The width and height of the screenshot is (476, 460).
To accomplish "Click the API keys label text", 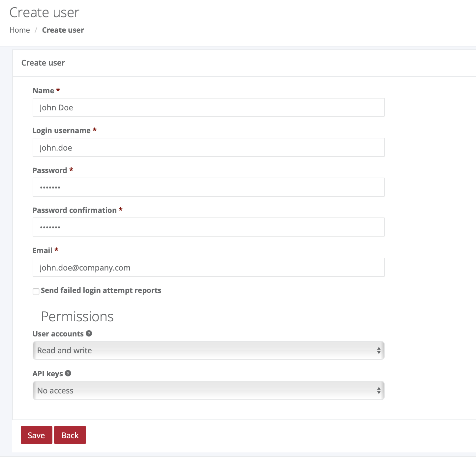I will [48, 374].
